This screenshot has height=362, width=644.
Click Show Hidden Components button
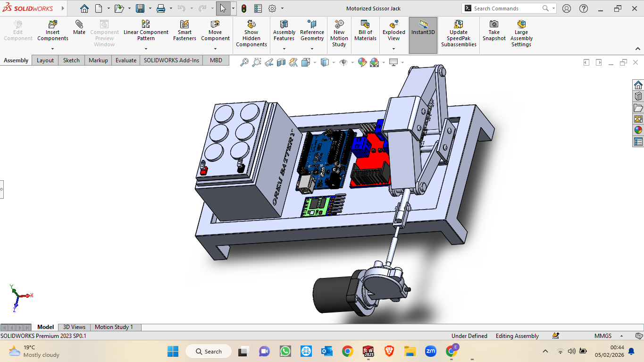(x=251, y=34)
